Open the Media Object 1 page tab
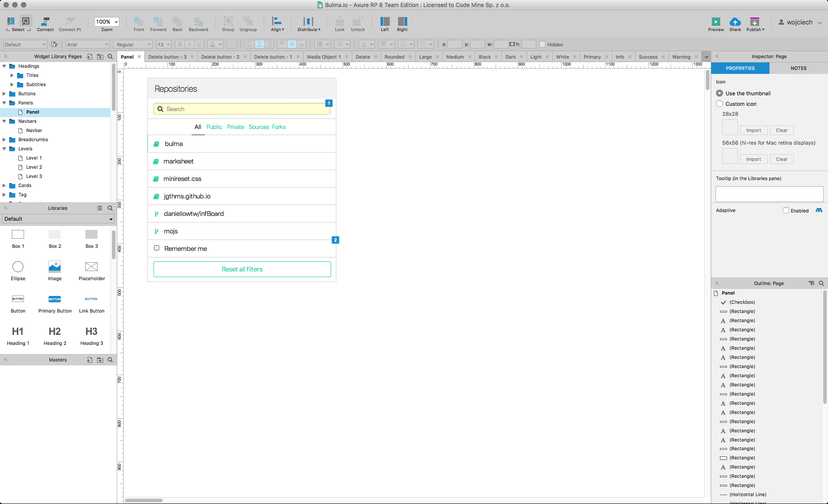Screen dimensions: 828x504 324,57
